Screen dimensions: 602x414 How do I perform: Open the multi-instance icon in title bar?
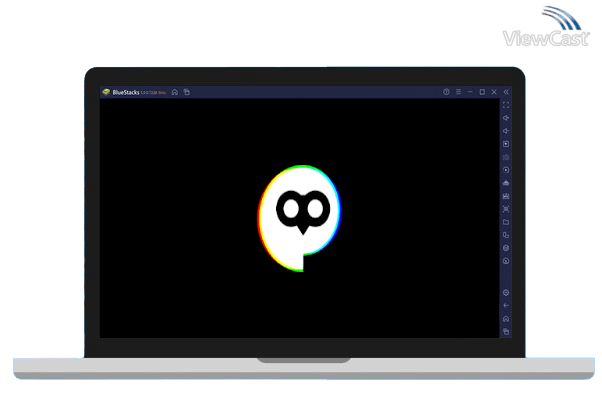point(186,92)
